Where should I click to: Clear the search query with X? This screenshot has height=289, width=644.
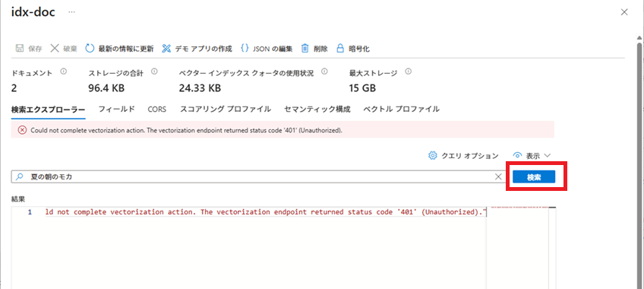click(x=498, y=176)
